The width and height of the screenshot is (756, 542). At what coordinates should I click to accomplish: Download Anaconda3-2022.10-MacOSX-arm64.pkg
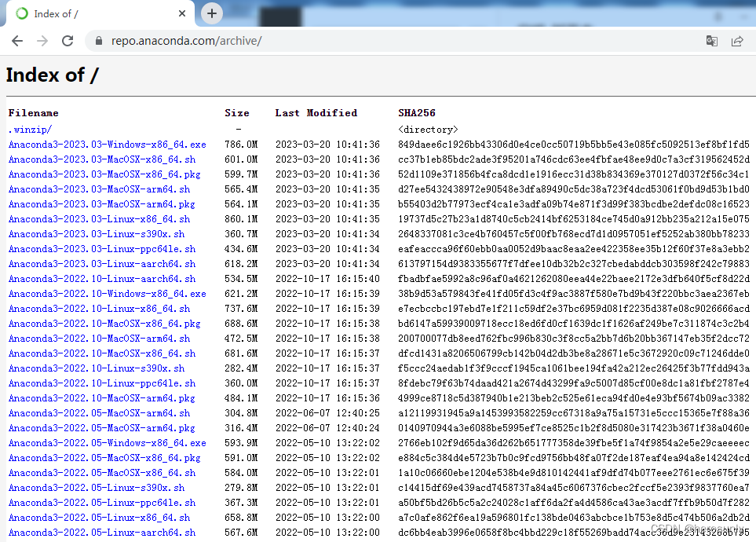[102, 399]
